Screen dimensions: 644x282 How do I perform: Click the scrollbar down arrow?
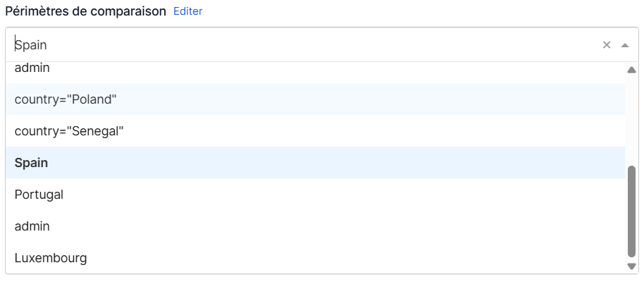tap(631, 266)
